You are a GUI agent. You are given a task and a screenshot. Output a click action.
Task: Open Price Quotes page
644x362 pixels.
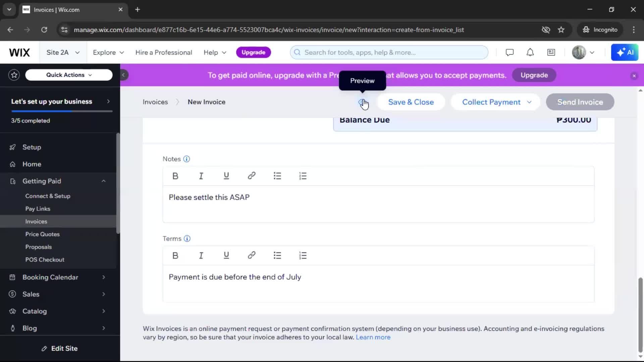(42, 234)
